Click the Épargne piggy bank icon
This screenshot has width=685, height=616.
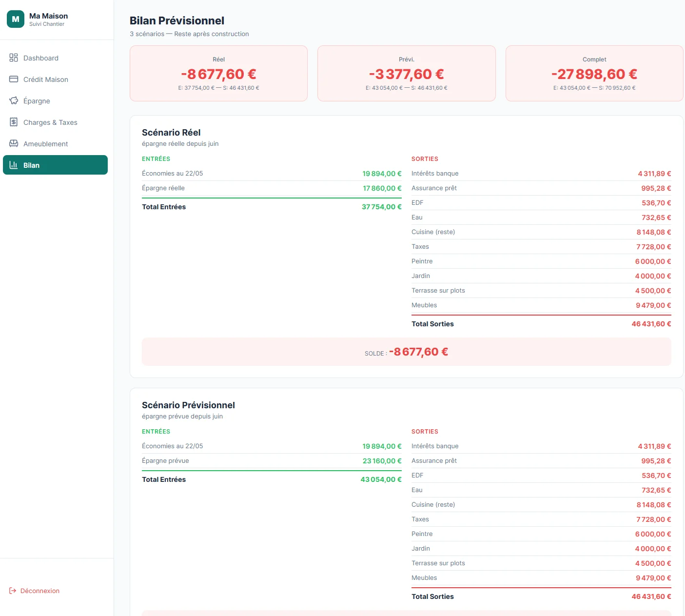tap(14, 101)
